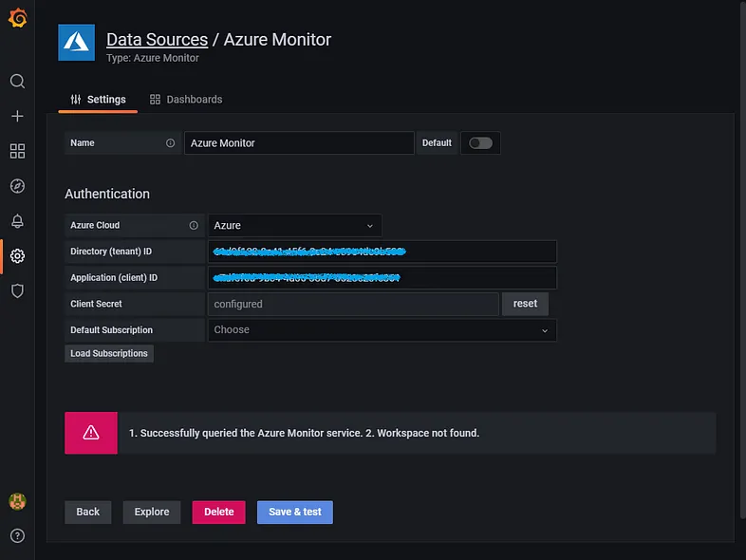Click the Client Secret label
The width and height of the screenshot is (746, 560).
pos(96,304)
